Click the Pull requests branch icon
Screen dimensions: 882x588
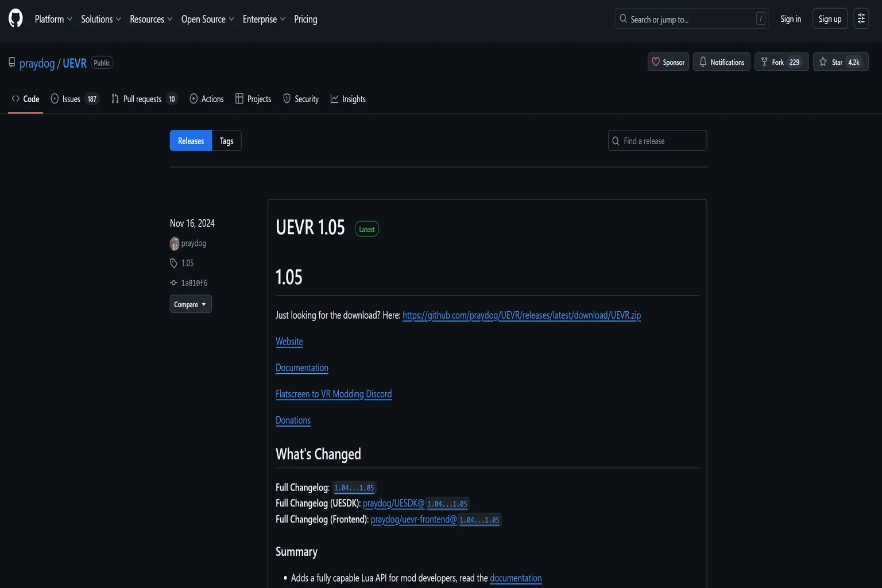(x=115, y=99)
